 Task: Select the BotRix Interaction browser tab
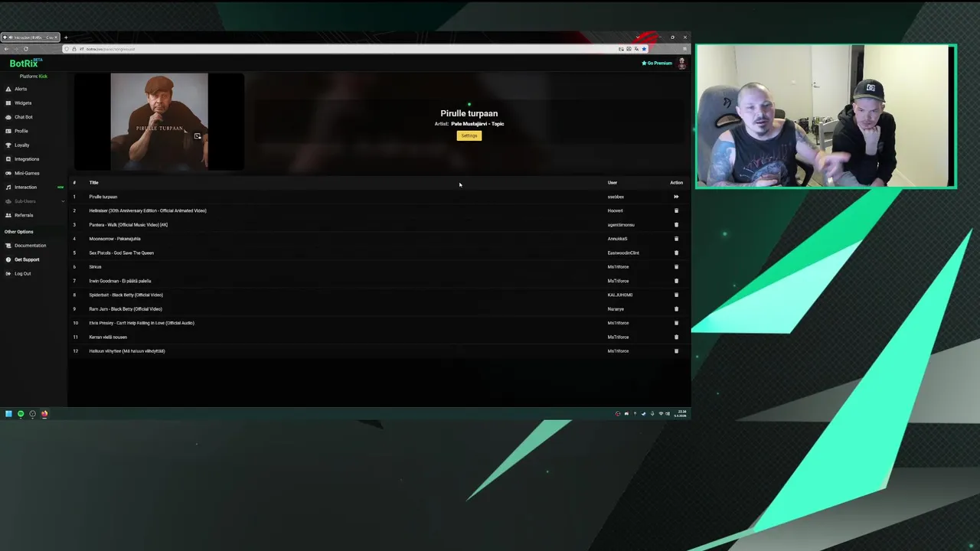(x=31, y=37)
